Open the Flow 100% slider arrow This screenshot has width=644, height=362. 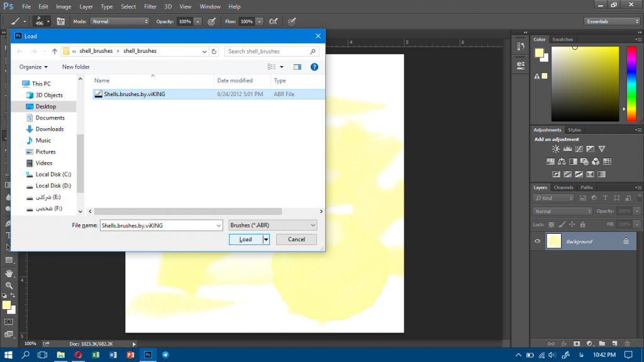tap(259, 21)
